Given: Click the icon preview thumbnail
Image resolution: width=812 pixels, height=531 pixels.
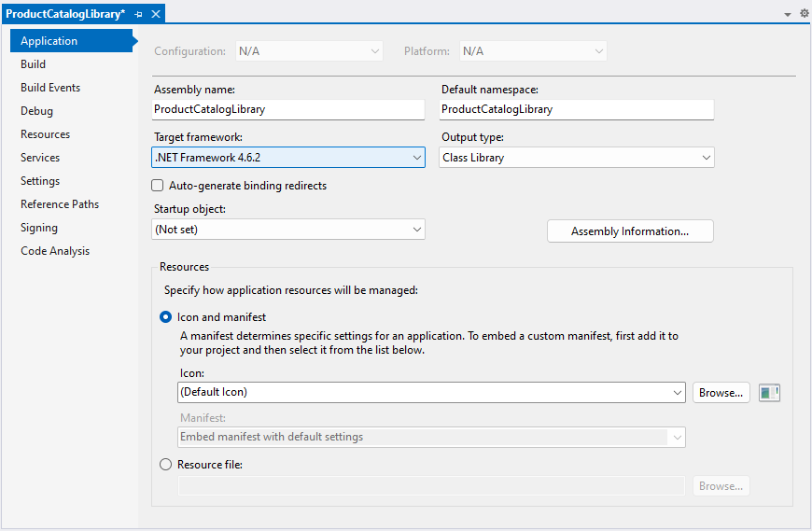Looking at the screenshot, I should (769, 393).
